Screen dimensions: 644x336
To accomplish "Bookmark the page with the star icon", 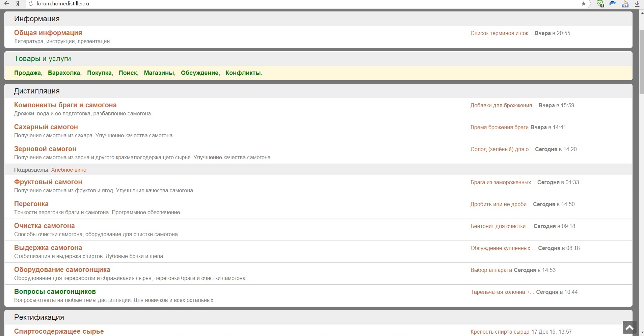I will pos(584,4).
